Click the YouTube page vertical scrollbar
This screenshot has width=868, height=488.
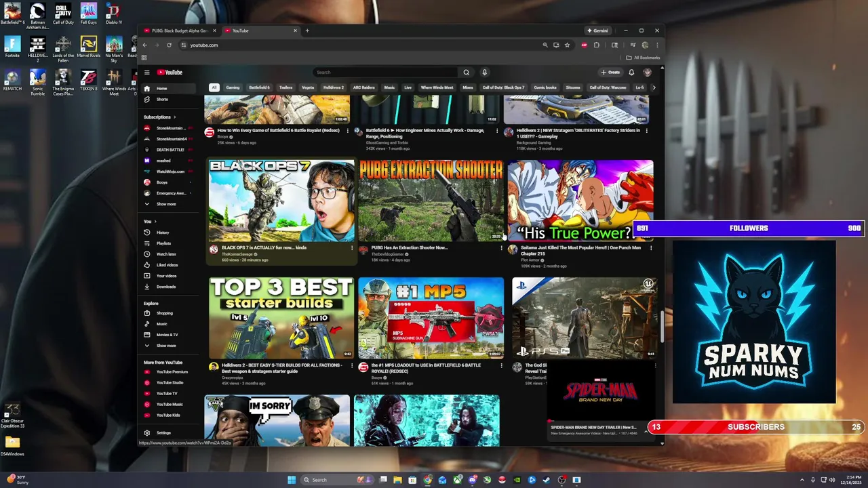click(662, 325)
